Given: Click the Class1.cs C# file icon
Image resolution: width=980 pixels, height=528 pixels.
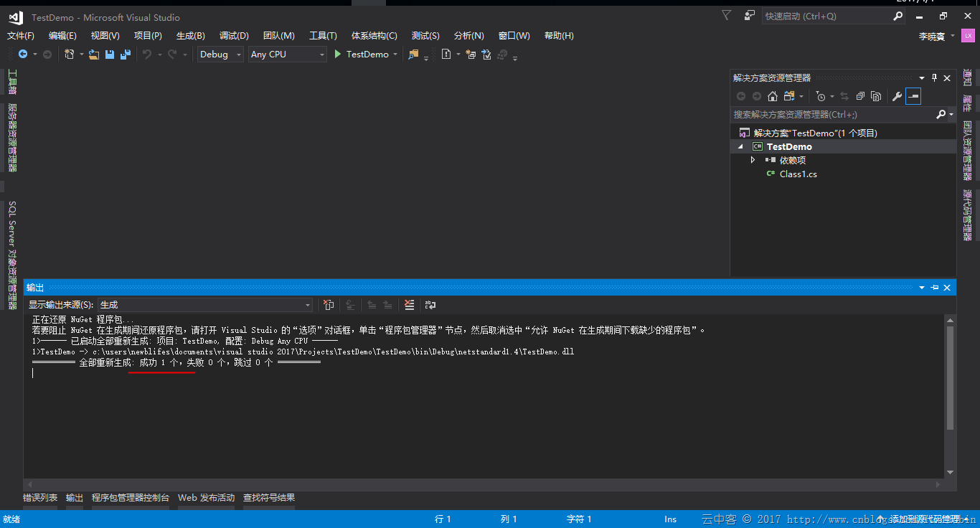Looking at the screenshot, I should [771, 174].
